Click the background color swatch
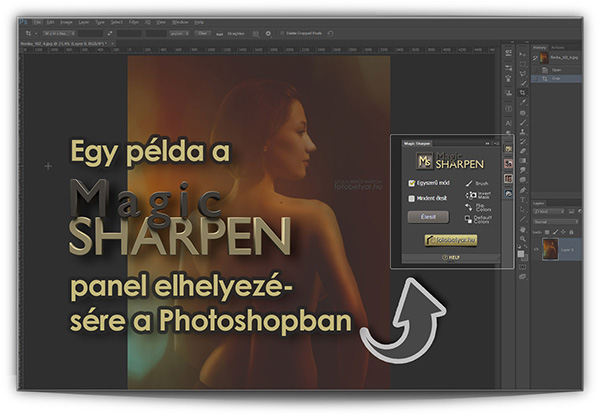This screenshot has height=414, width=600. [525, 258]
